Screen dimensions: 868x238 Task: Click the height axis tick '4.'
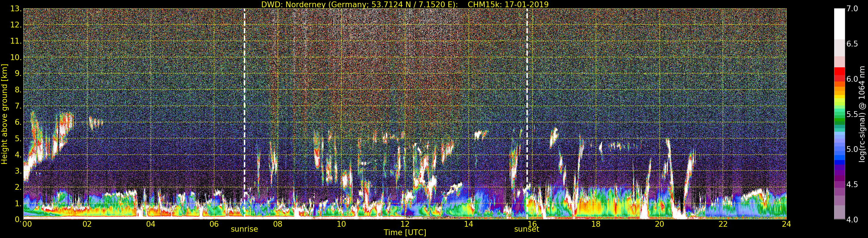18,155
